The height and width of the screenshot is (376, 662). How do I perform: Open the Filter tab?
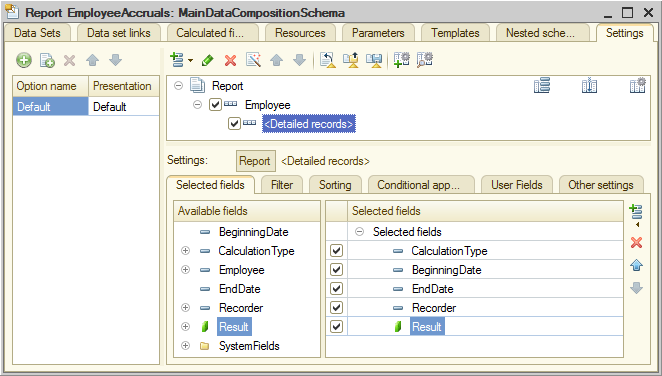[282, 185]
